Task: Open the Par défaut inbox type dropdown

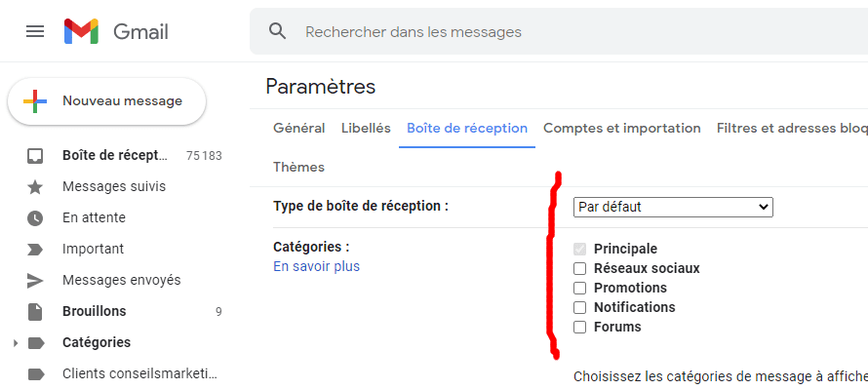Action: (673, 208)
